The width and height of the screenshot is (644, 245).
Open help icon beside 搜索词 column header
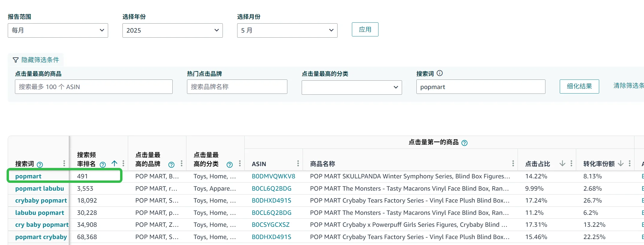(40, 165)
